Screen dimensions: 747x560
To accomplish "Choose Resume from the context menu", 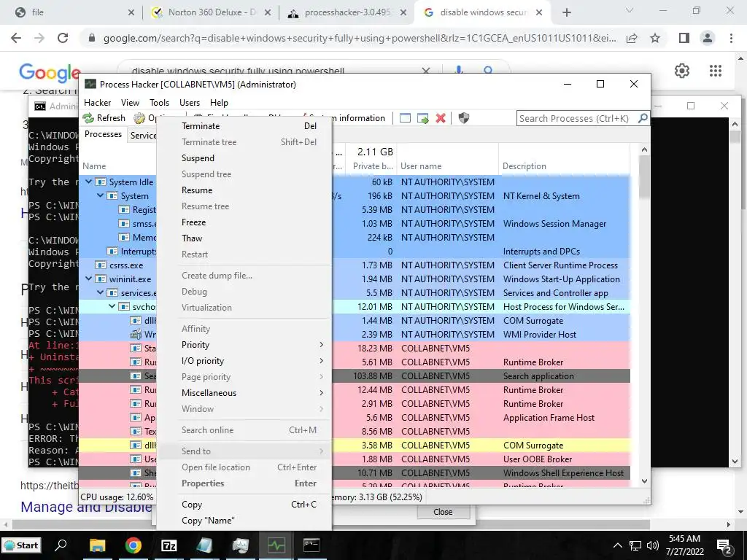I will [244, 190].
